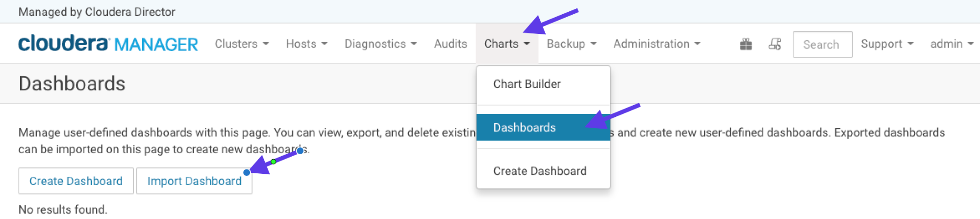The width and height of the screenshot is (980, 219).
Task: Choose the highlighted Dashboards menu entry
Action: point(525,128)
